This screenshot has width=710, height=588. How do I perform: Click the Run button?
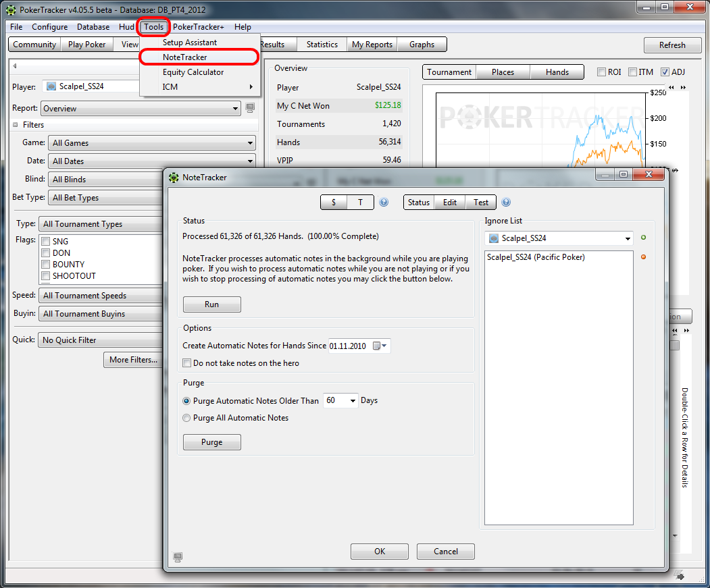pos(212,304)
